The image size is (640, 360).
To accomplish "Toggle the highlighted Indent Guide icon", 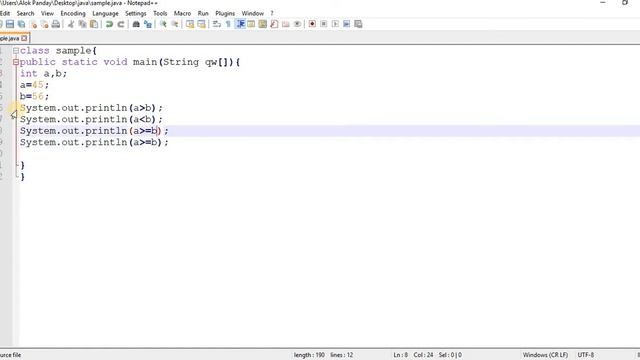I will [x=240, y=24].
